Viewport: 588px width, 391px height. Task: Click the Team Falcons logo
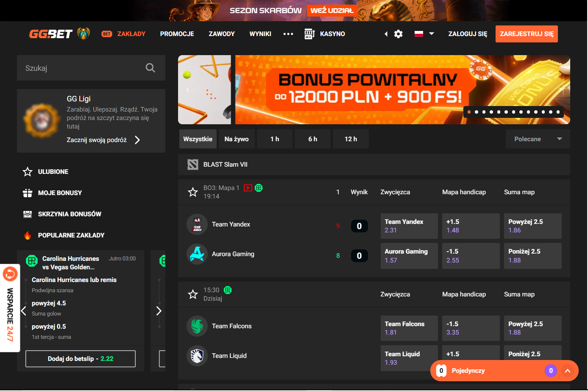tap(197, 326)
